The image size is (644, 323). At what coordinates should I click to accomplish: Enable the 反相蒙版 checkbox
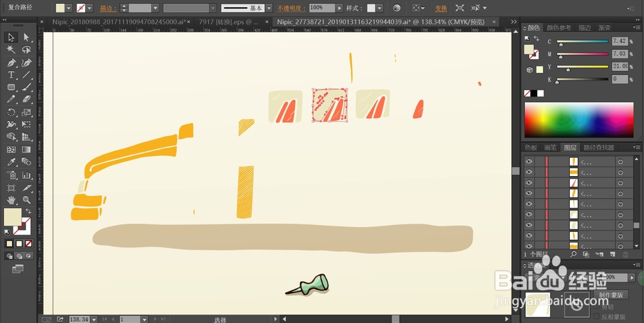pyautogui.click(x=596, y=317)
